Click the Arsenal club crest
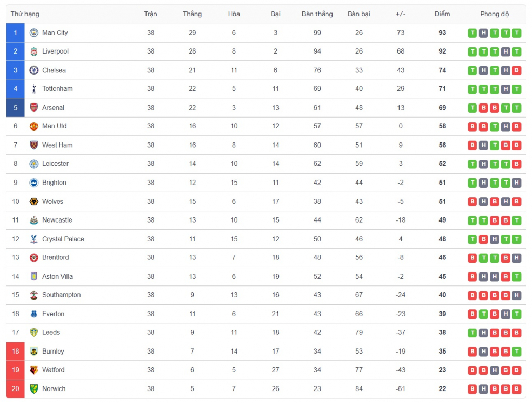 click(x=34, y=108)
